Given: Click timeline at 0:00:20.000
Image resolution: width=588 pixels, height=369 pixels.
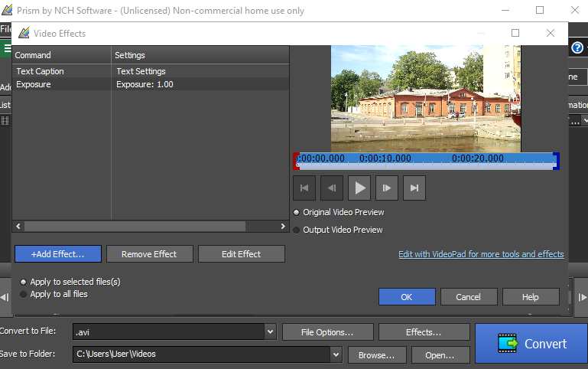Looking at the screenshot, I should 477,158.
